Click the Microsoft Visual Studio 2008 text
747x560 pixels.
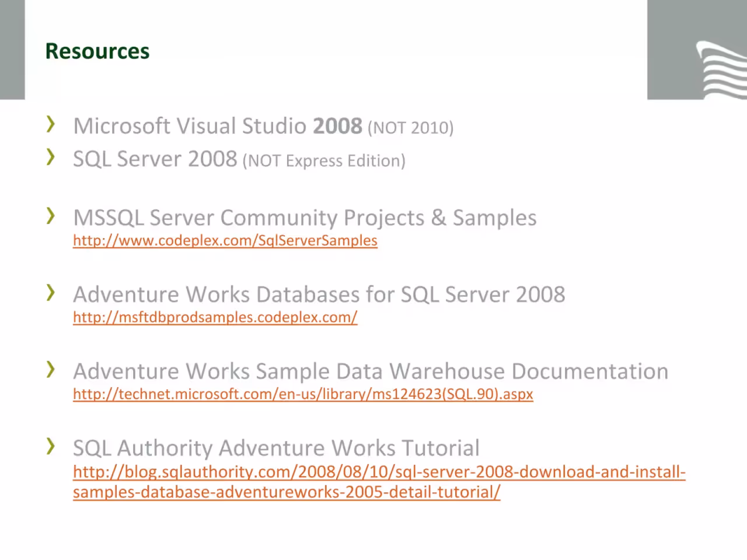[218, 126]
